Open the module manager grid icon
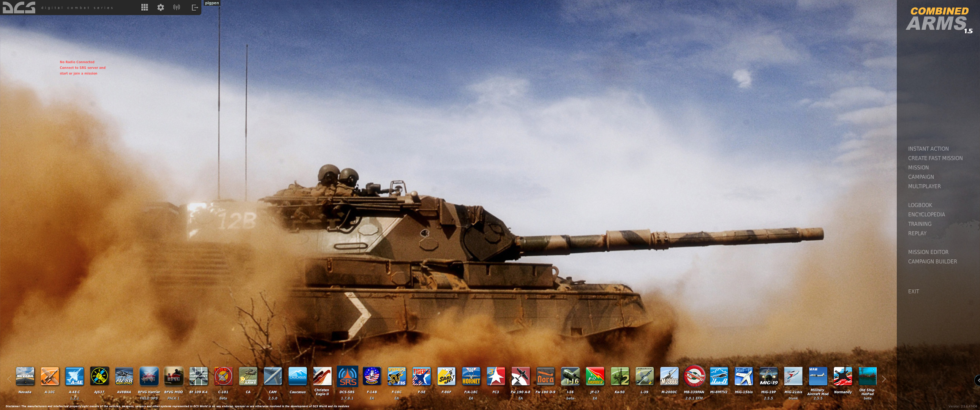This screenshot has width=980, height=410. (145, 7)
